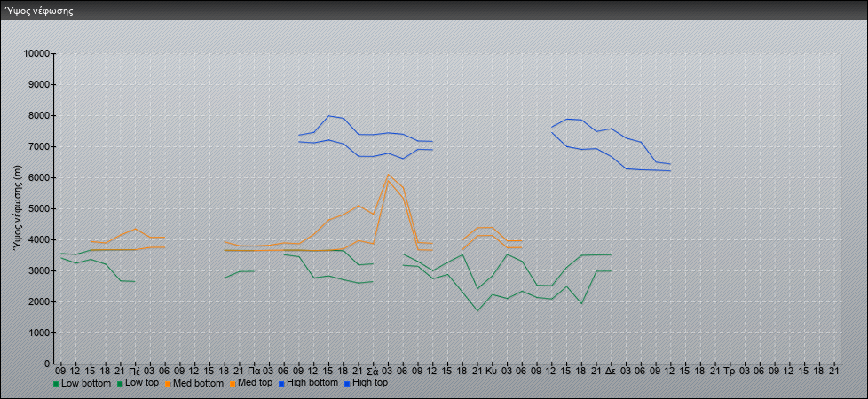Click the green Low bottom legend swatch
This screenshot has height=399, width=868.
[x=56, y=384]
